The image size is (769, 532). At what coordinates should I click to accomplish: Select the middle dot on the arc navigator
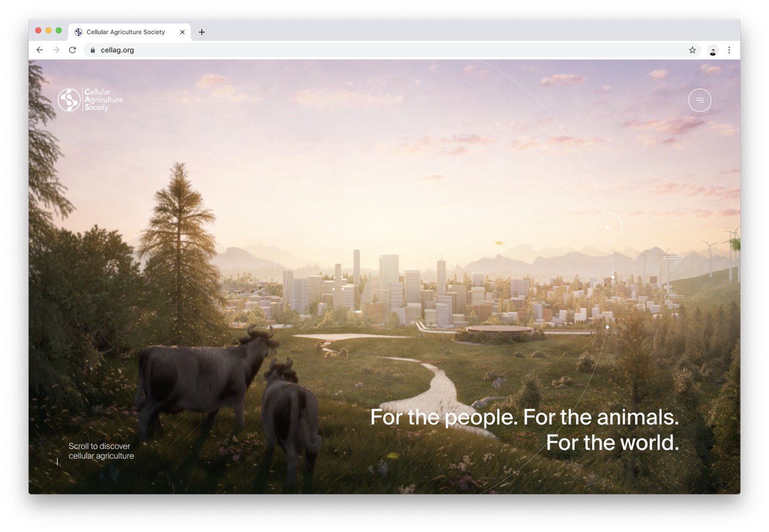pos(613,277)
